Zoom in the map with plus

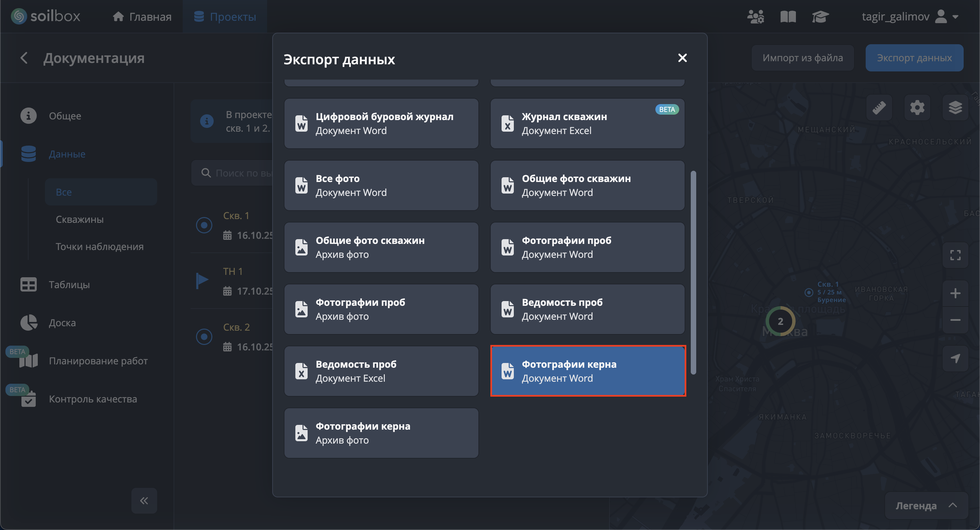(955, 293)
